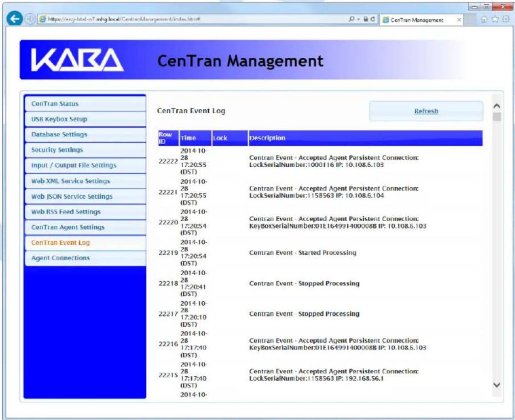Select row ID 22221
Image resolution: width=515 pixels, height=420 pixels.
click(168, 192)
